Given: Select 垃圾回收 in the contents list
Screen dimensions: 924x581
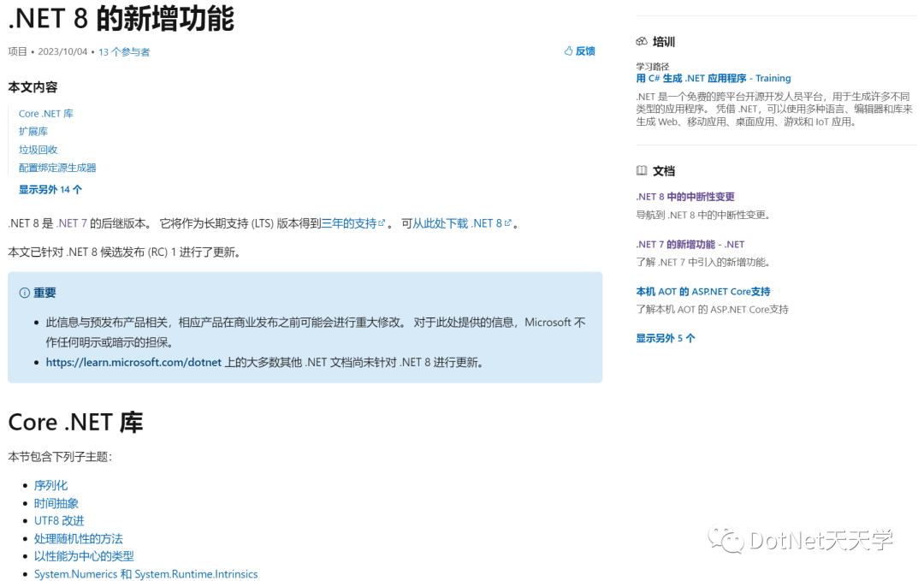Looking at the screenshot, I should [x=38, y=149].
